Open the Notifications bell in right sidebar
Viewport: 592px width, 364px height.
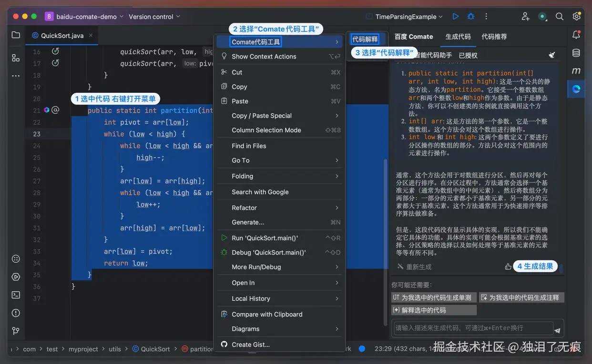[x=576, y=35]
